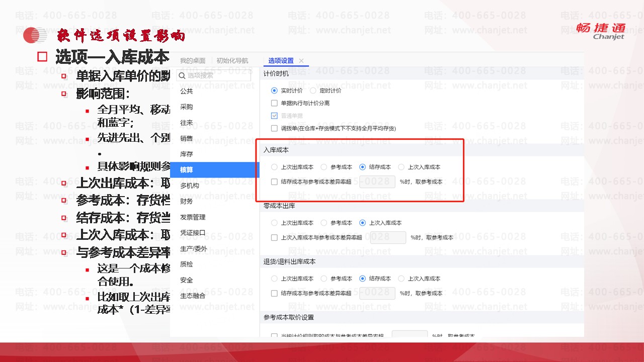Screen dimensions: 644x362
Task: Enable the 单据执行与计价分离 checkbox
Action: (274, 103)
